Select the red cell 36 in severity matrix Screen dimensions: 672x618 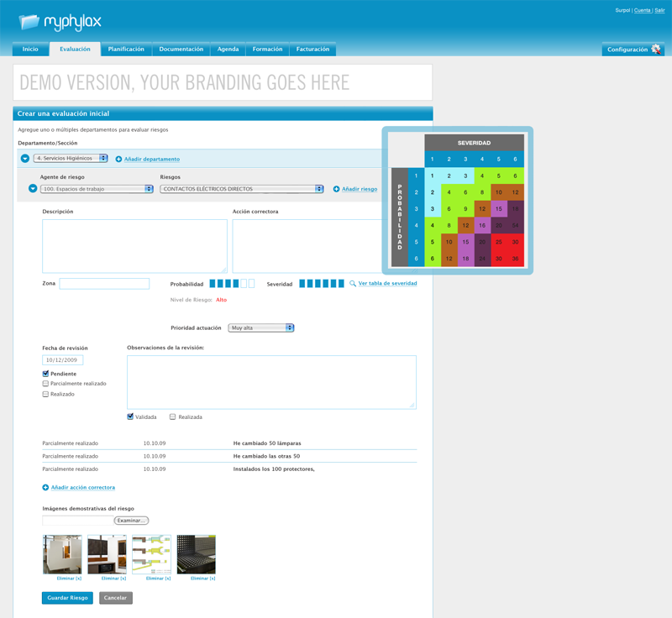pyautogui.click(x=515, y=259)
